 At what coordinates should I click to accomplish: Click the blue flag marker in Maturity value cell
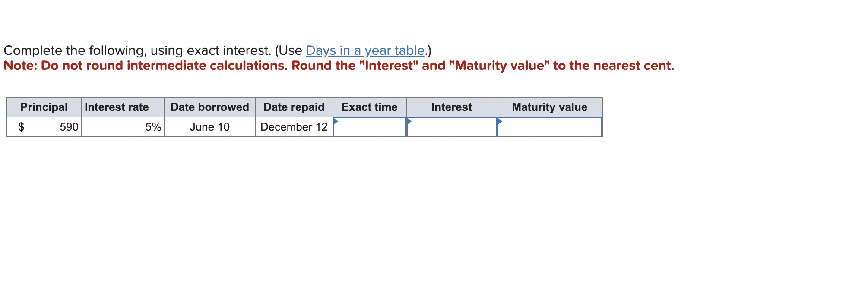click(x=501, y=121)
